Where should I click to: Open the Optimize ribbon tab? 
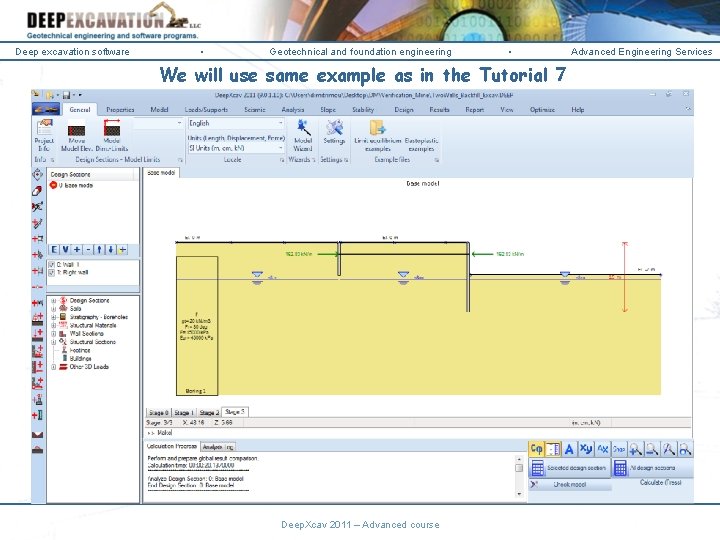click(x=542, y=110)
